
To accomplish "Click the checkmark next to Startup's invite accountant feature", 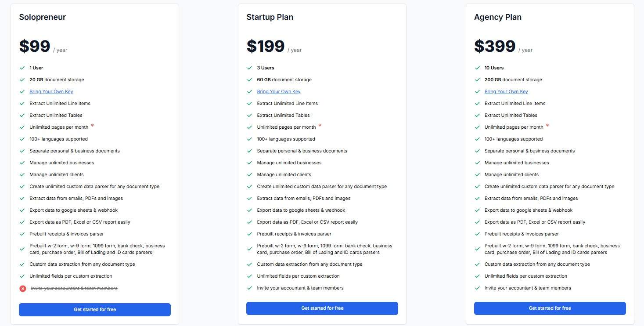I will coord(249,288).
